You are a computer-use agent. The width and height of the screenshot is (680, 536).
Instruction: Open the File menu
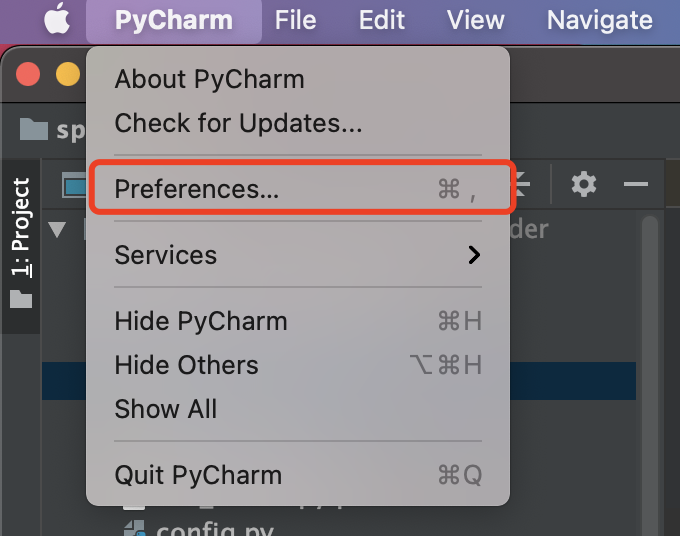[295, 20]
